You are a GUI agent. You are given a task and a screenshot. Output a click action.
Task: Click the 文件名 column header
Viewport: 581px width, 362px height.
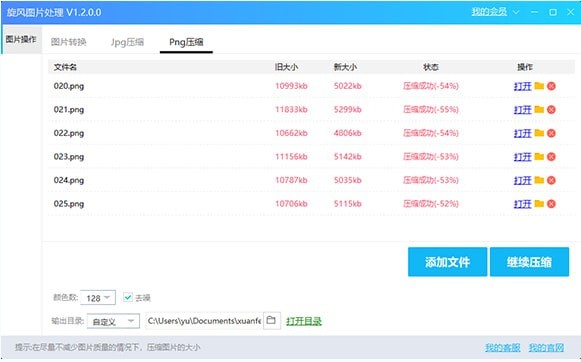(x=65, y=67)
